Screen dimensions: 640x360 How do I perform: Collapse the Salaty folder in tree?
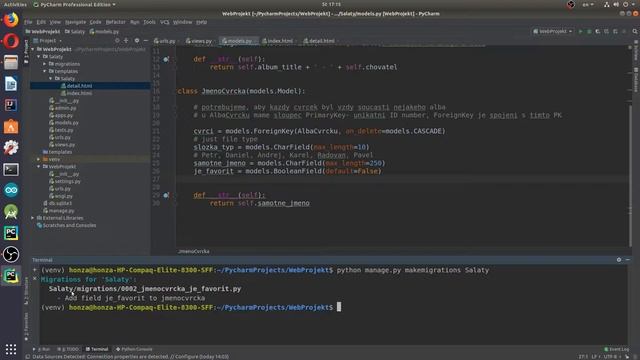tap(39, 56)
